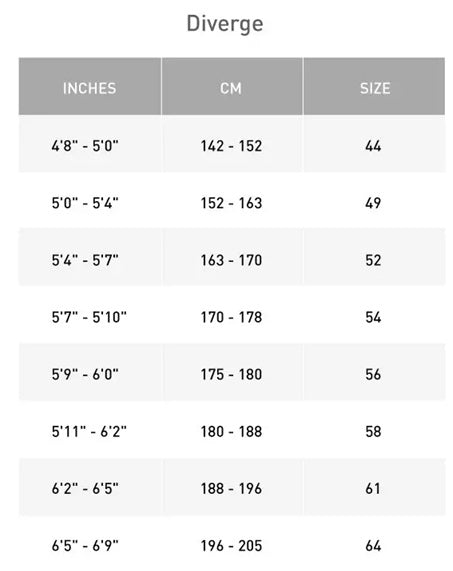
Task: Click the 5'7" - 5'10" height cell
Action: pyautogui.click(x=89, y=317)
